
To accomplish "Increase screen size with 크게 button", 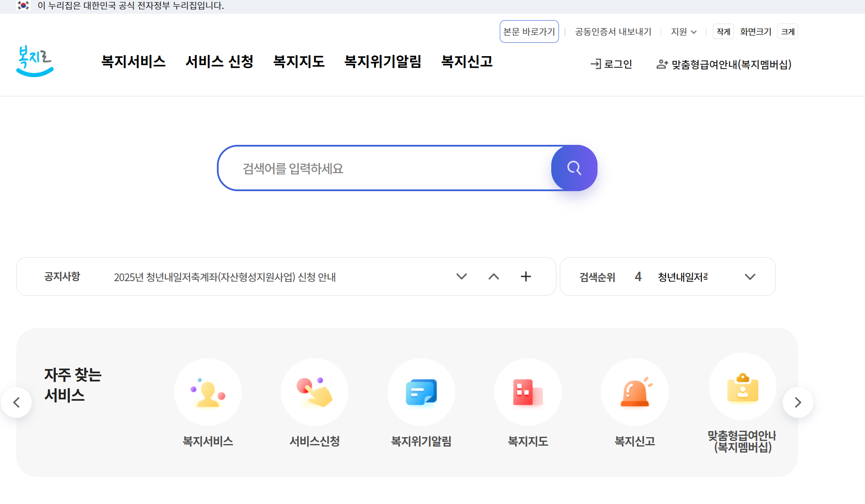I will point(788,32).
